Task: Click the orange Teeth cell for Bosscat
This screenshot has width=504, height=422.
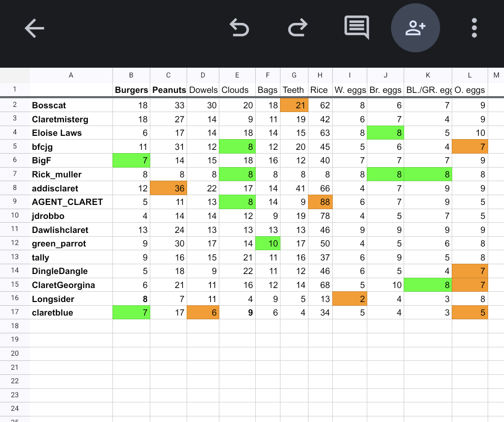Action: (x=294, y=105)
